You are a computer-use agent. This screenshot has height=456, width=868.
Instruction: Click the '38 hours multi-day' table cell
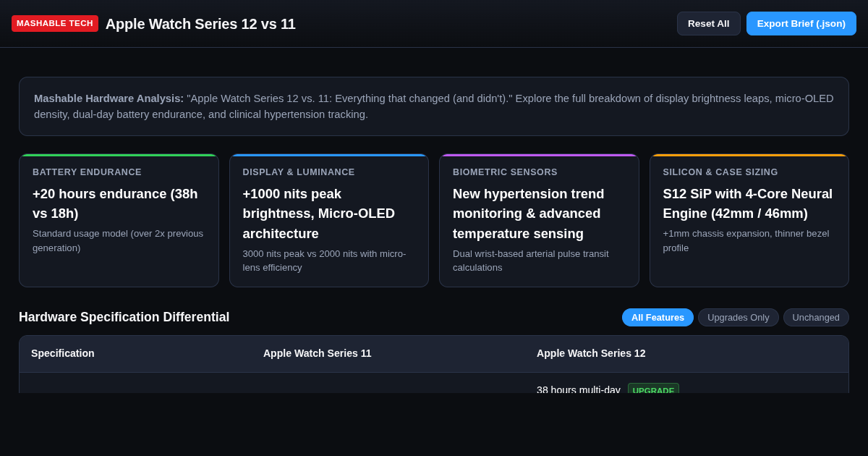pos(579,389)
